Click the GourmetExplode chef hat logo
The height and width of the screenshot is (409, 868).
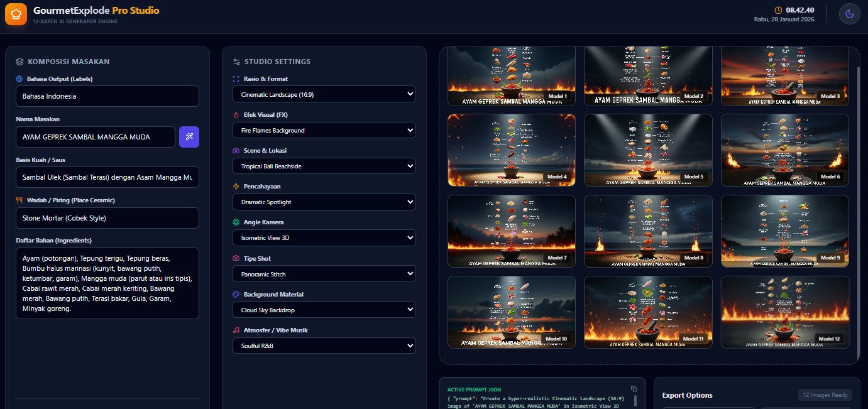pyautogui.click(x=16, y=14)
